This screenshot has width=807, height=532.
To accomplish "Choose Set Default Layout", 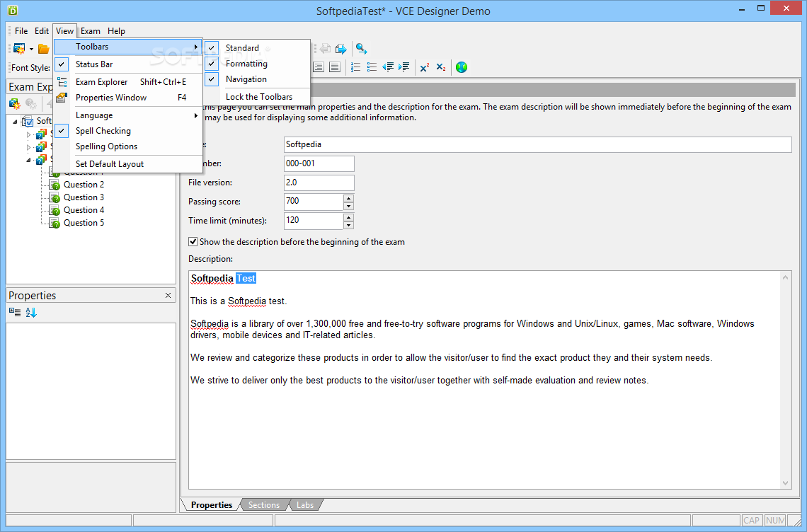I will [110, 164].
